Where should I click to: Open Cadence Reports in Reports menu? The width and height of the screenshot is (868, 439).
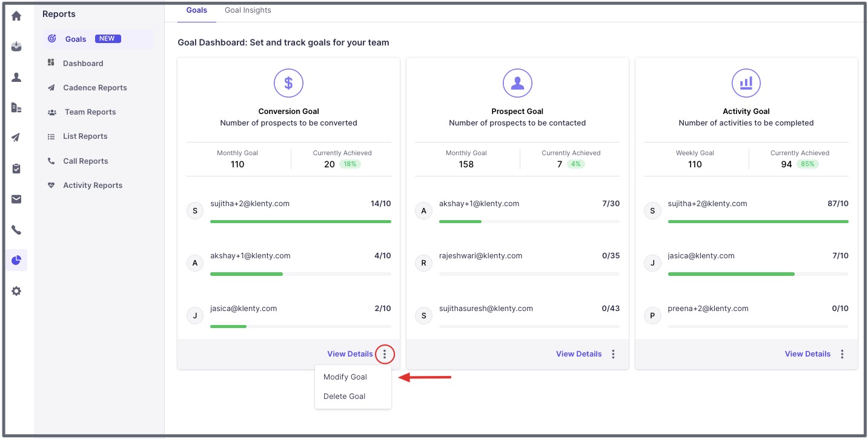(x=94, y=87)
